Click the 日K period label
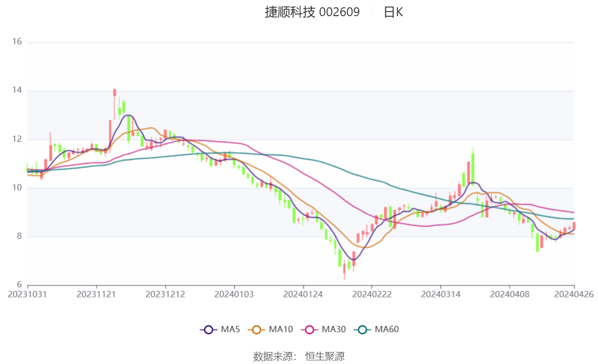 point(393,12)
